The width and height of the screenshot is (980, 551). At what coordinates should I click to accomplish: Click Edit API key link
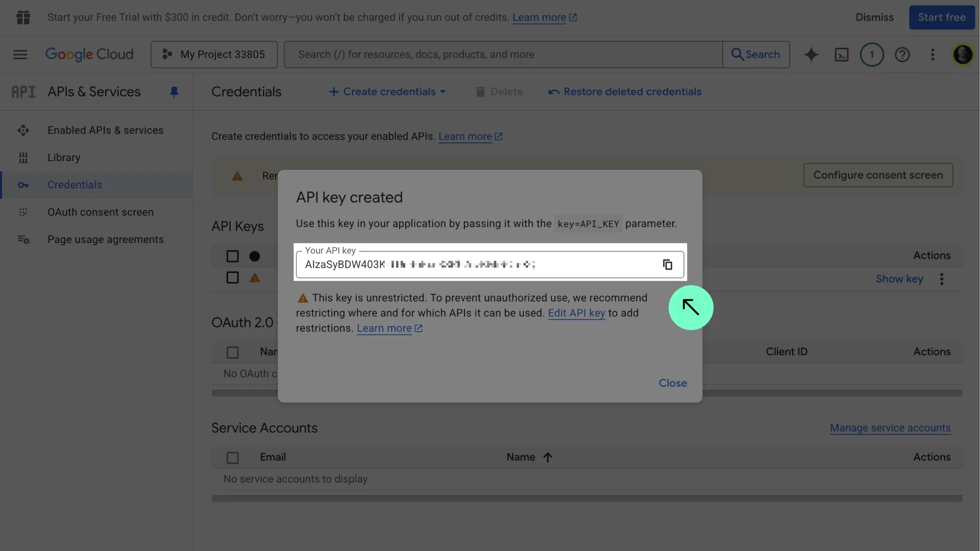coord(576,313)
